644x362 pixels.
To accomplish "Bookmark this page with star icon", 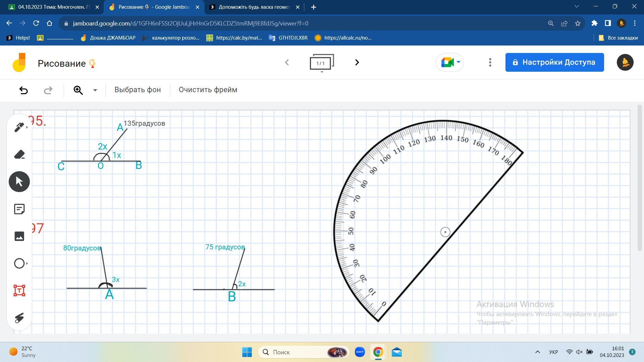I will (578, 23).
